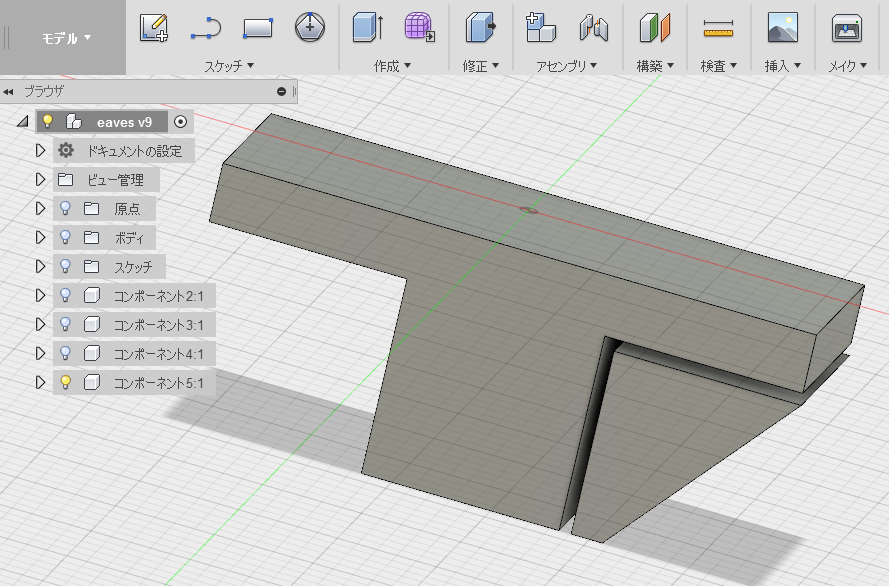Click the document icon beside eaves v9
This screenshot has height=586, width=889.
tap(74, 121)
